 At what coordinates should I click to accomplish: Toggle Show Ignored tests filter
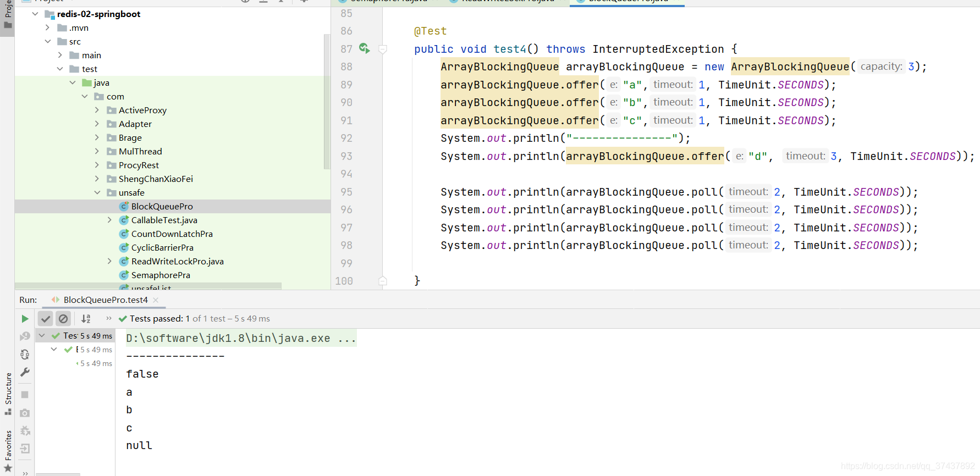(x=63, y=319)
